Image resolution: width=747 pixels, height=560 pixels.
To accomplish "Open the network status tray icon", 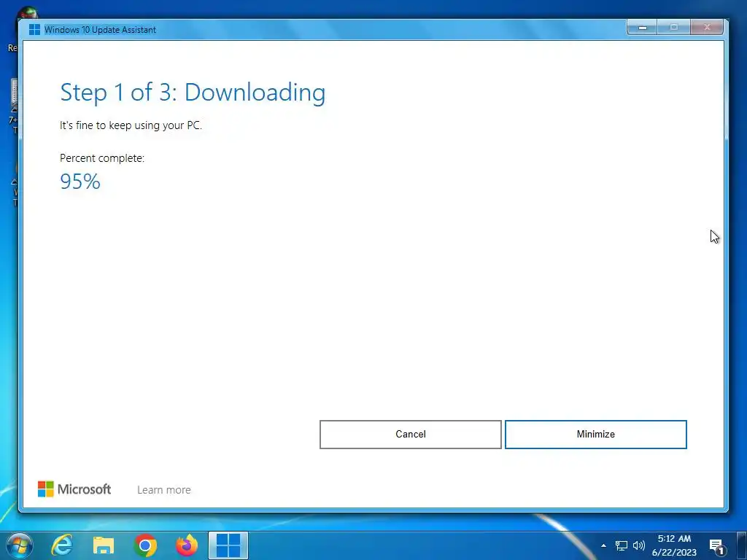I will point(622,545).
